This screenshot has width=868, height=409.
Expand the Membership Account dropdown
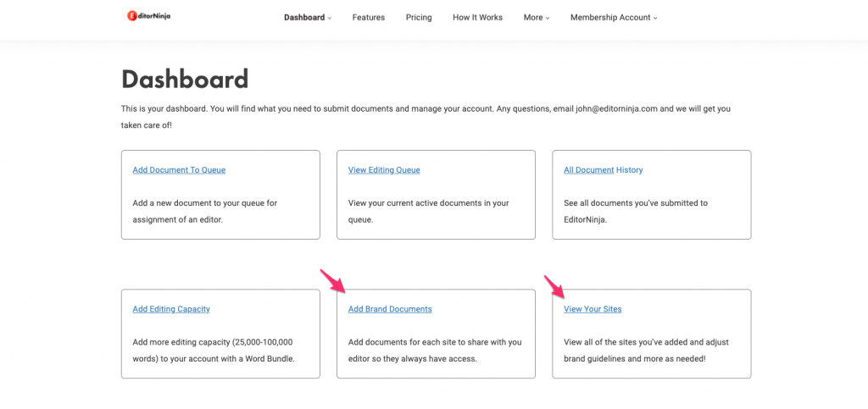pos(614,18)
